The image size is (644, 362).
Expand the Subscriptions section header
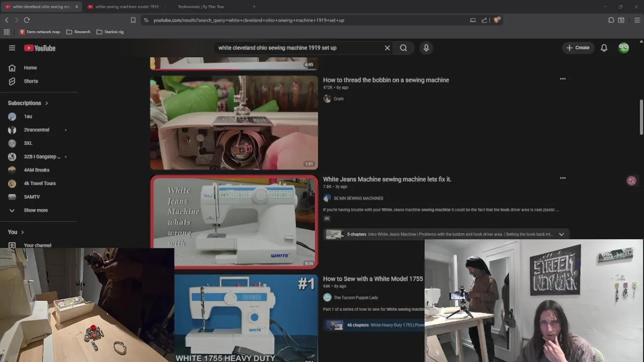(28, 103)
